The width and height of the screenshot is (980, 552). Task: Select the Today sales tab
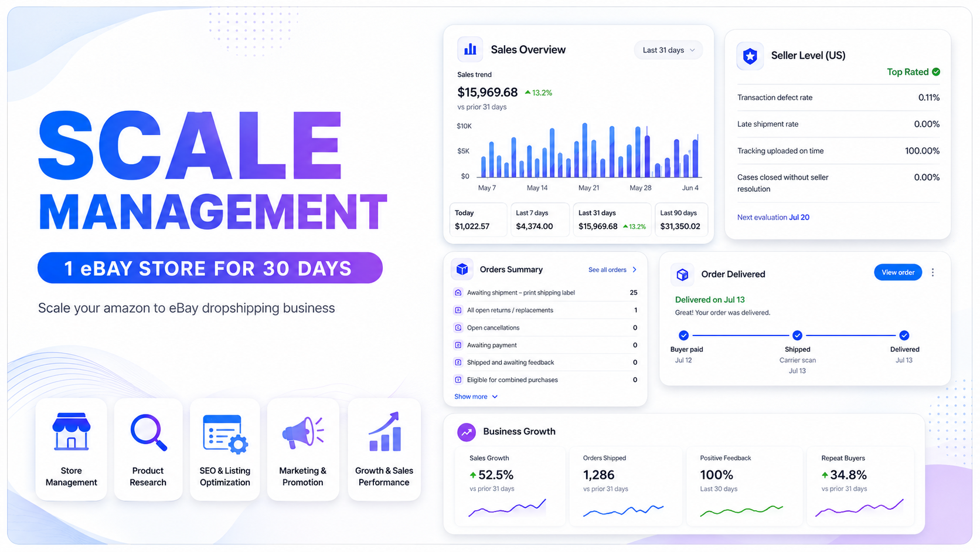point(478,220)
